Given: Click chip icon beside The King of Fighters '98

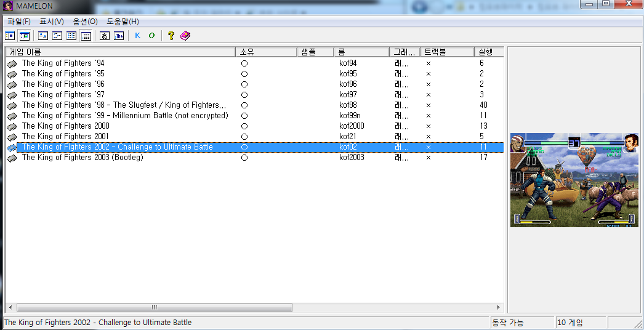Looking at the screenshot, I should click(x=12, y=106).
